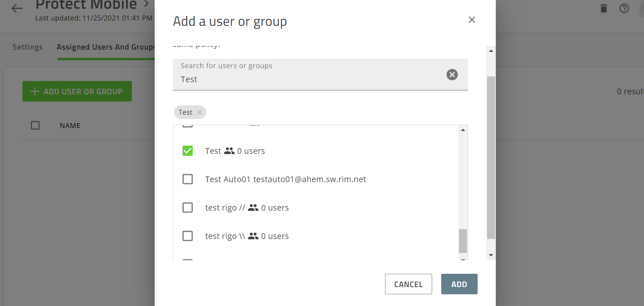Click the CANCEL button
Viewport: 644px width, 306px height.
pos(409,284)
